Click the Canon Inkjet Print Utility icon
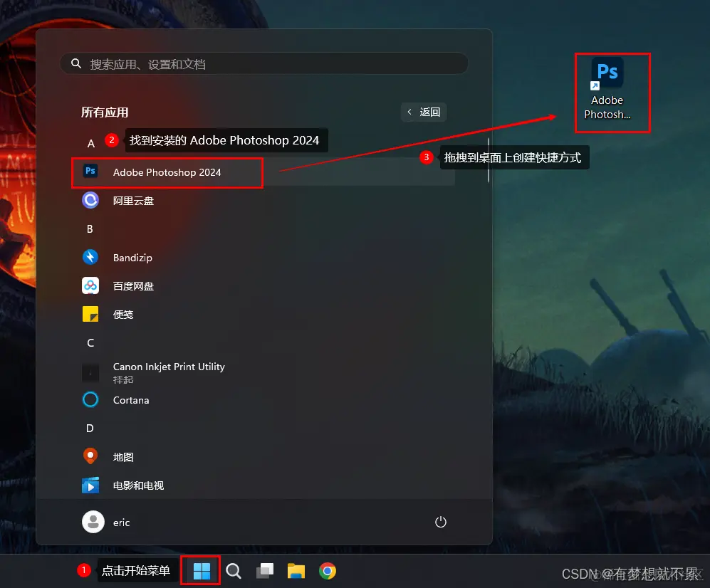The image size is (710, 588). click(90, 372)
